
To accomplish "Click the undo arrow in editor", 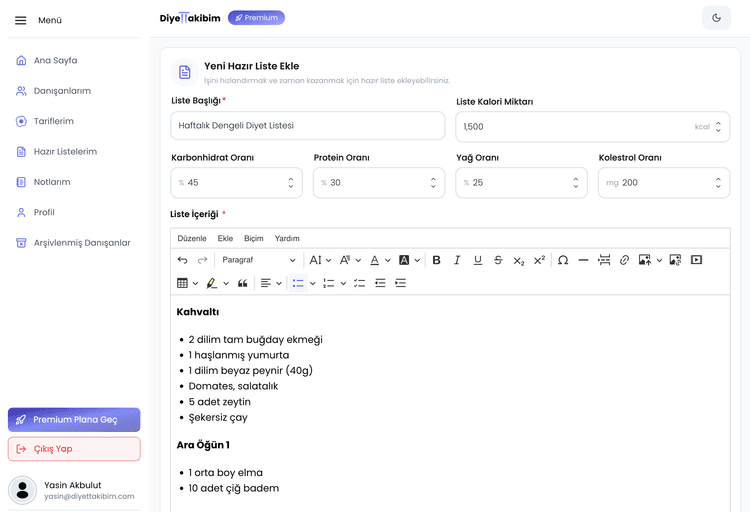I will (x=182, y=260).
